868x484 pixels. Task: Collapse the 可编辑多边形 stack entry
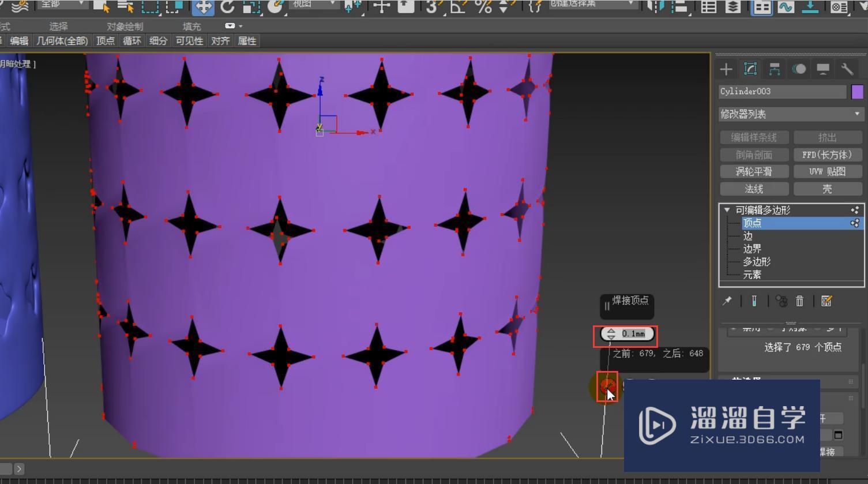727,210
